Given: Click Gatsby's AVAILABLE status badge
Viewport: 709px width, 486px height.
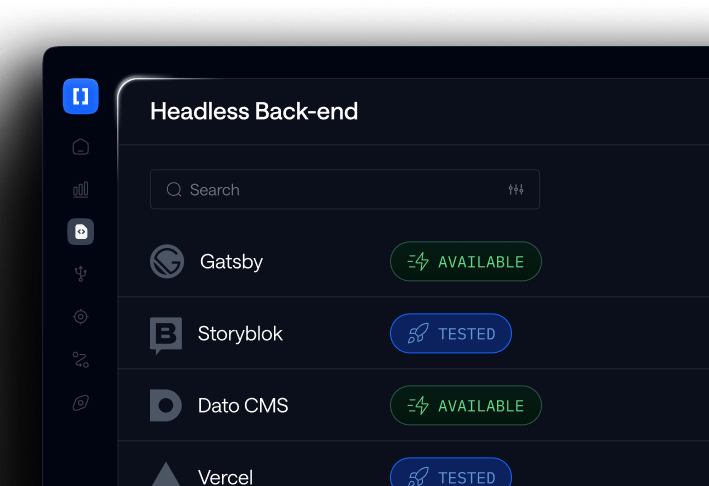Looking at the screenshot, I should point(466,261).
